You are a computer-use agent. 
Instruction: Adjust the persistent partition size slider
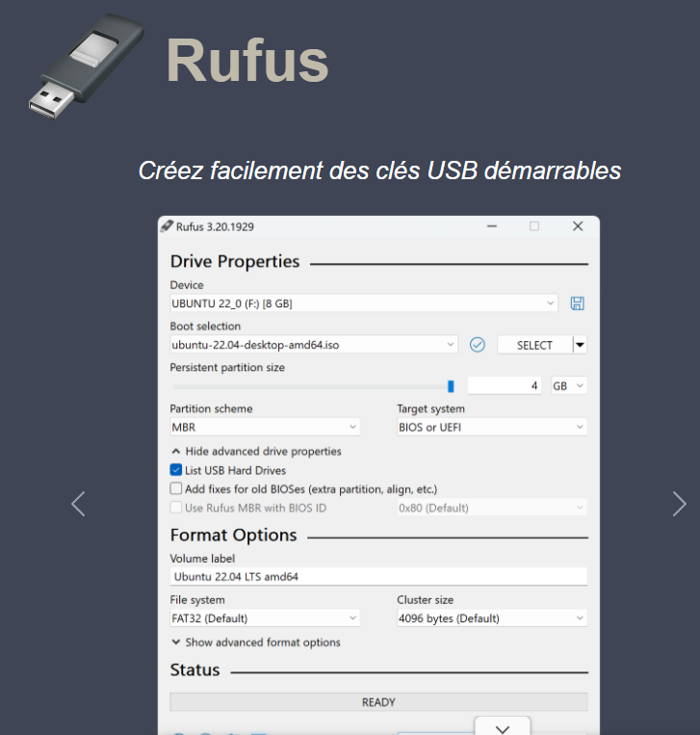[451, 386]
